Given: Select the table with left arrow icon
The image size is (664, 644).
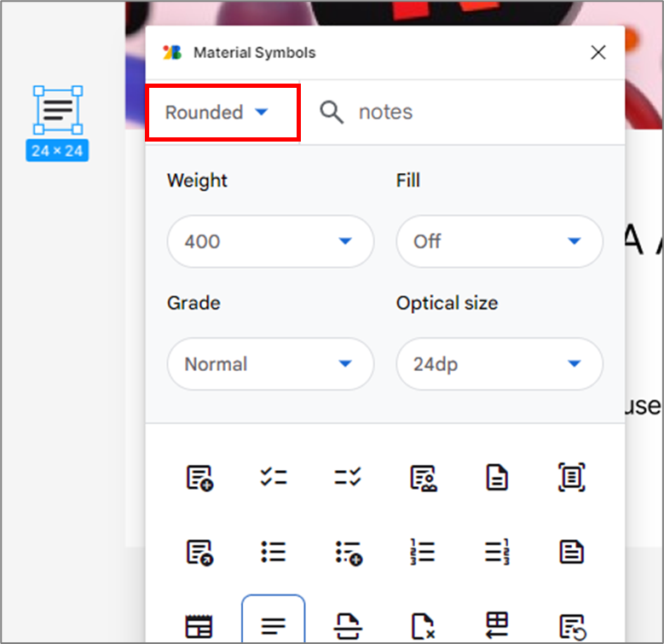Looking at the screenshot, I should pyautogui.click(x=497, y=625).
